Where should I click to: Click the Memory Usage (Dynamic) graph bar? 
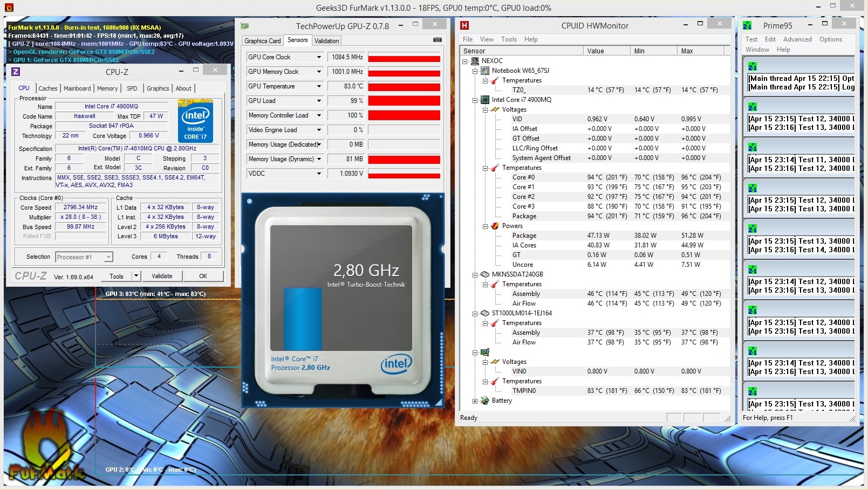404,159
